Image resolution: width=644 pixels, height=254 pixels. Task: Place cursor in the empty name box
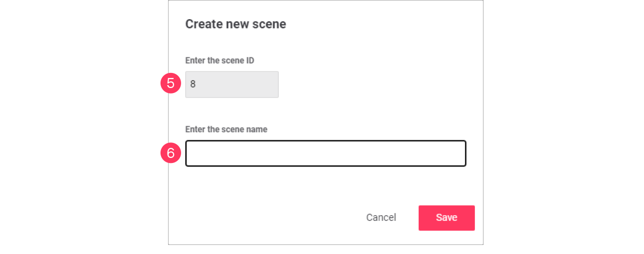tap(326, 153)
